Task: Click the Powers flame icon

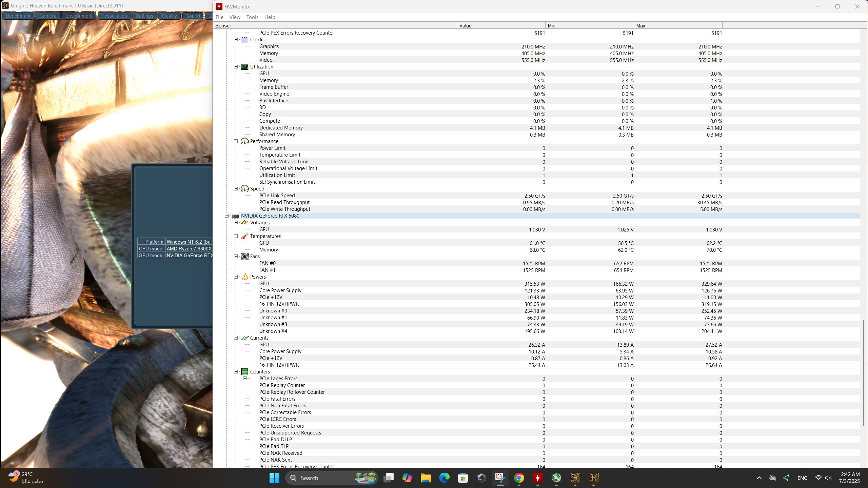Action: [x=244, y=277]
